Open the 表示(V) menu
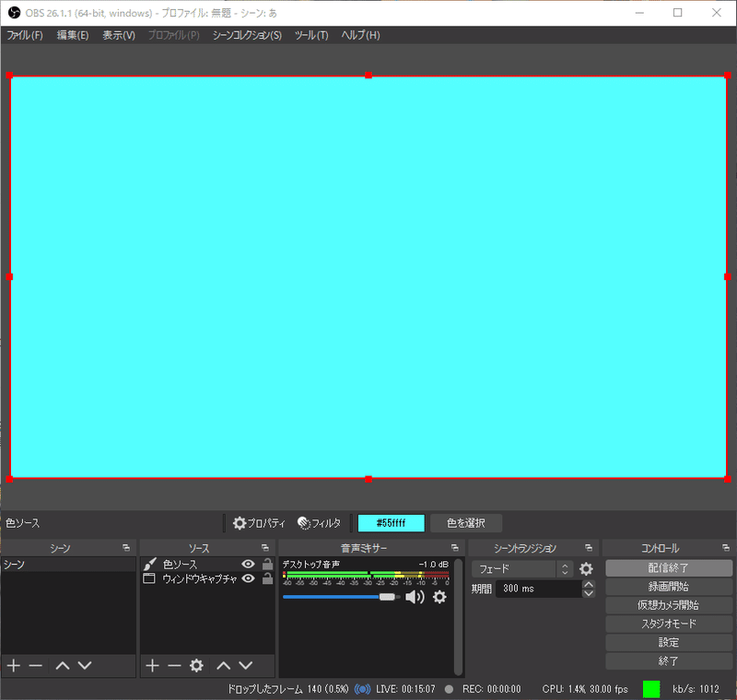Screen dimensions: 737x700 [x=119, y=35]
